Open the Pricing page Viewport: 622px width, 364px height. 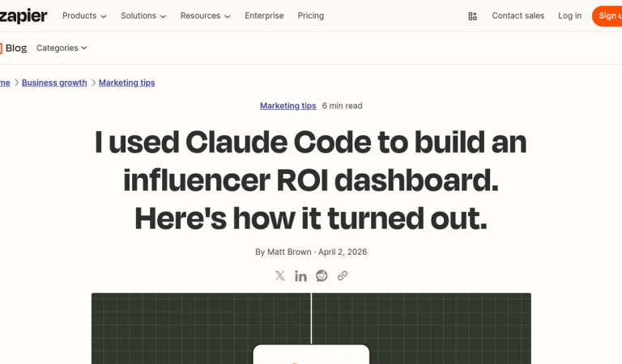tap(311, 16)
